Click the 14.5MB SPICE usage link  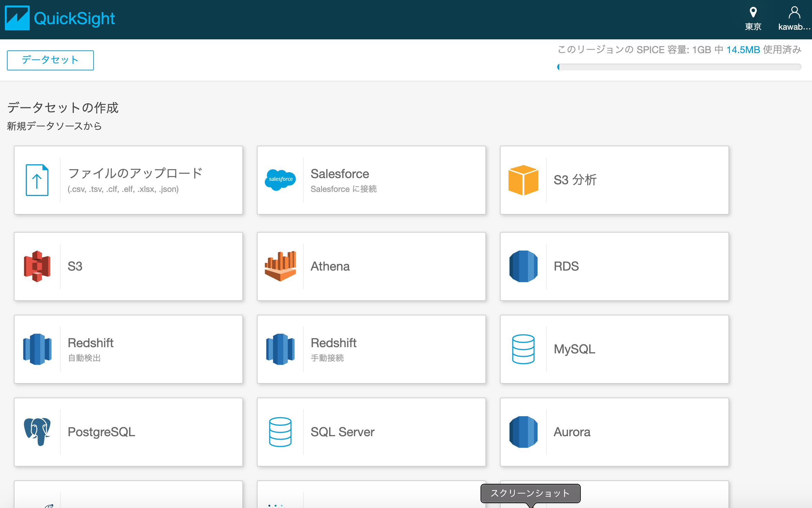743,50
